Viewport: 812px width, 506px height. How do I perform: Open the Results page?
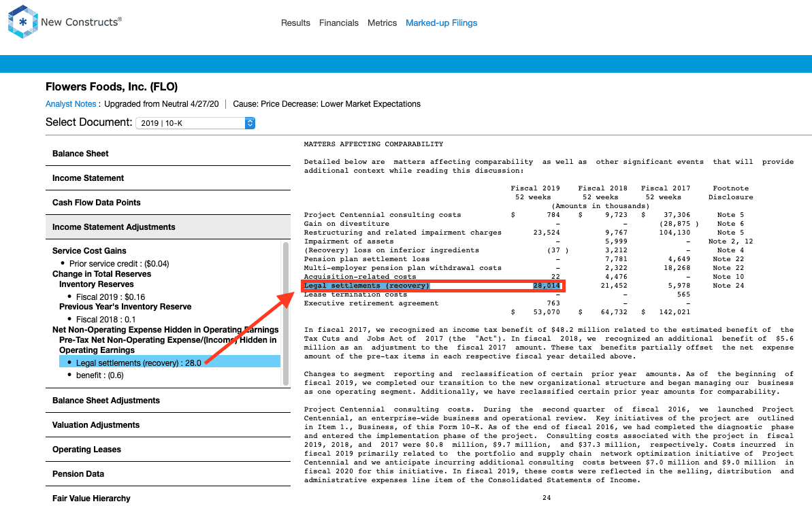click(295, 22)
